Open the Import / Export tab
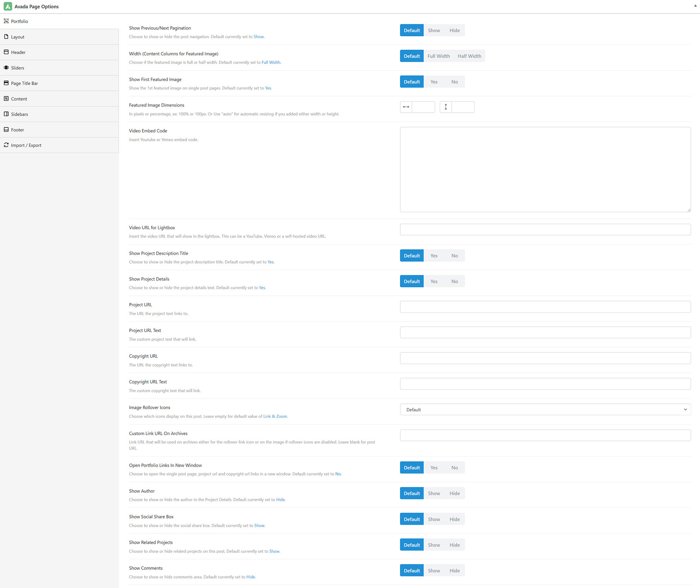Image resolution: width=700 pixels, height=588 pixels. [x=59, y=145]
